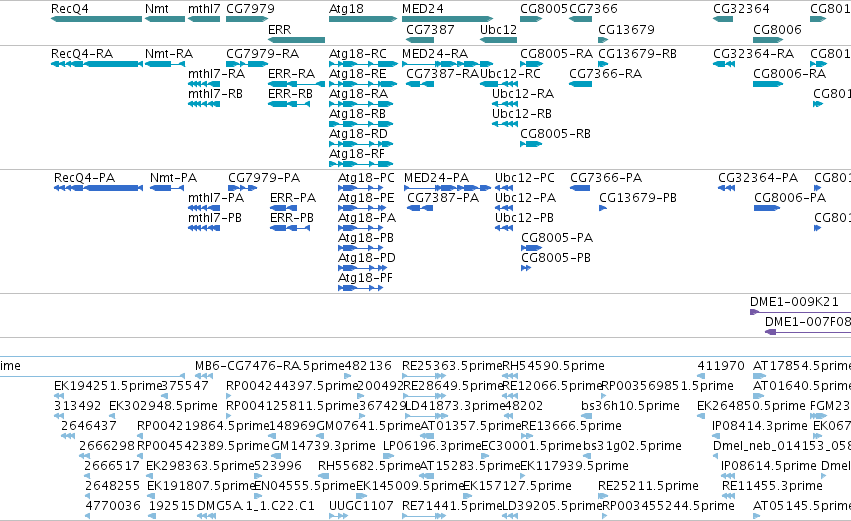Select the Ubc12 gene label
The image size is (851, 521).
[498, 30]
